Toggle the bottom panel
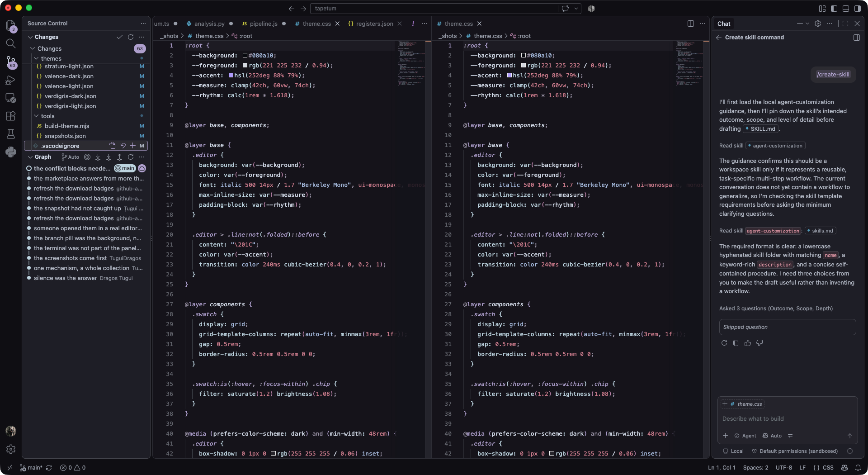The height and width of the screenshot is (475, 868). 846,9
